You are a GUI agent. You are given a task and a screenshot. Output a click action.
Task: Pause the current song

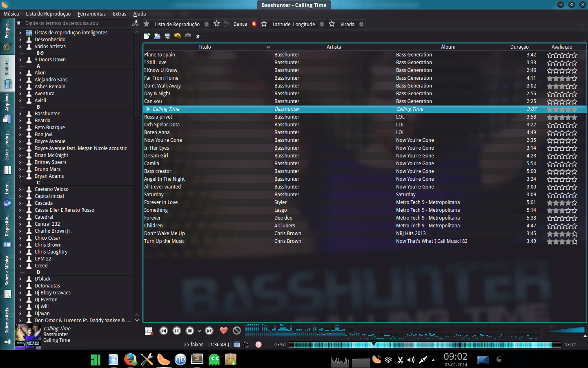tap(177, 331)
